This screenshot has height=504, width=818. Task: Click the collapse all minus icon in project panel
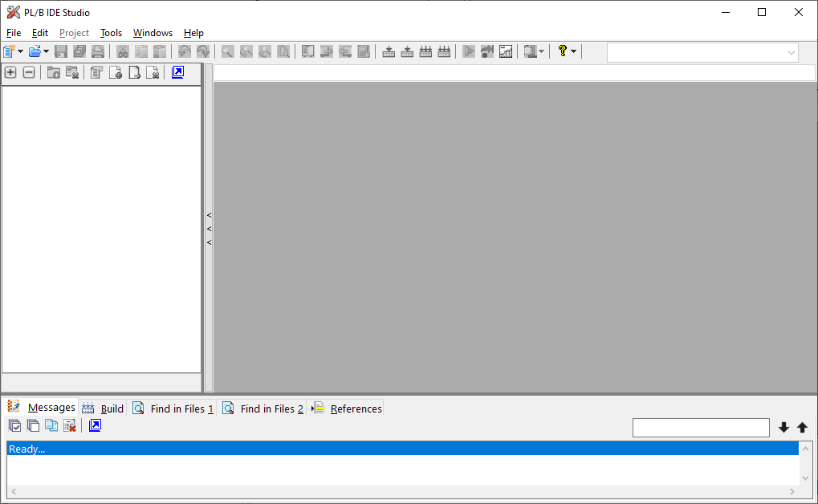(29, 72)
